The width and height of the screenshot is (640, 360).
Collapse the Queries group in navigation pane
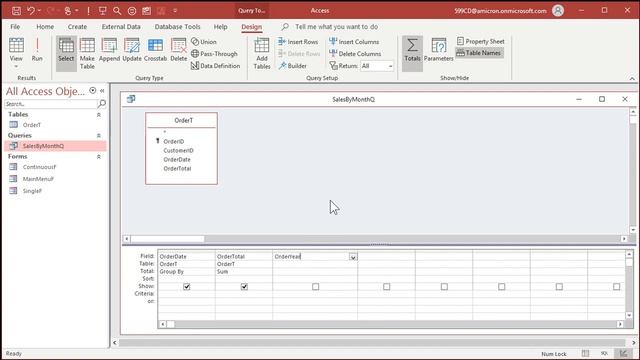[98, 136]
